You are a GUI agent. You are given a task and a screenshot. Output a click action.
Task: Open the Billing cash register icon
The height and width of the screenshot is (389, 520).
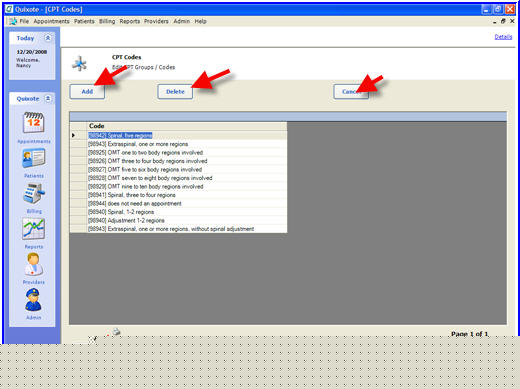pyautogui.click(x=33, y=193)
